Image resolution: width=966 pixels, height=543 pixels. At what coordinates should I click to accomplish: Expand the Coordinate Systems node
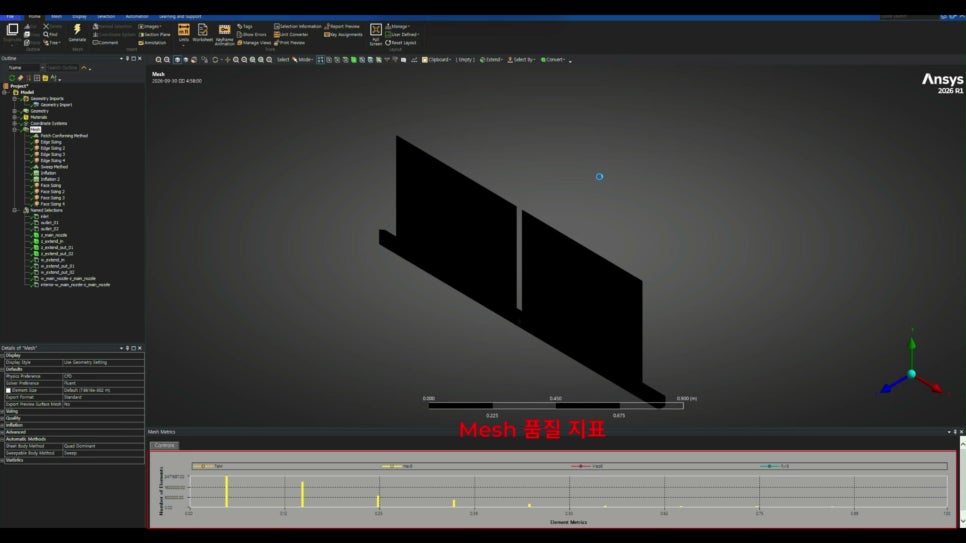click(15, 123)
